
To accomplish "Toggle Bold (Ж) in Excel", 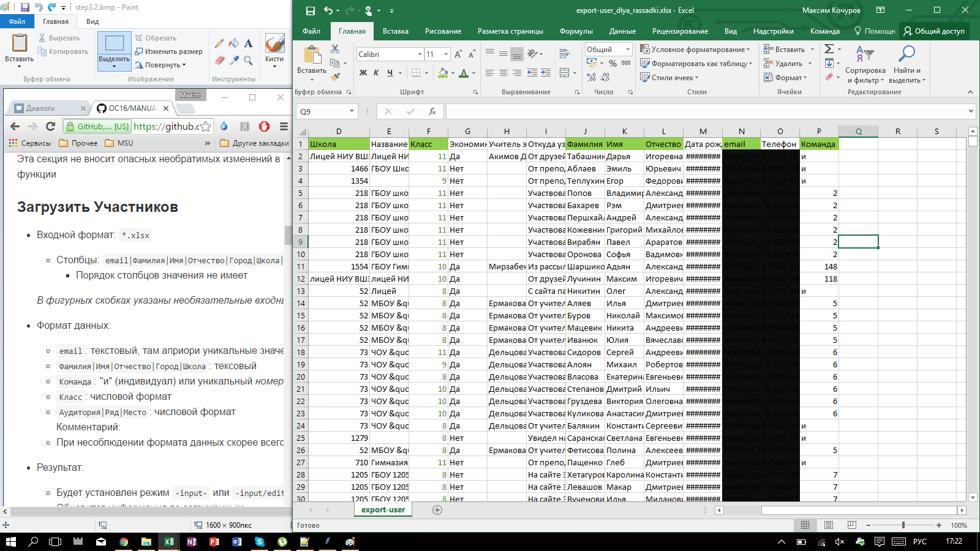I will pos(363,73).
